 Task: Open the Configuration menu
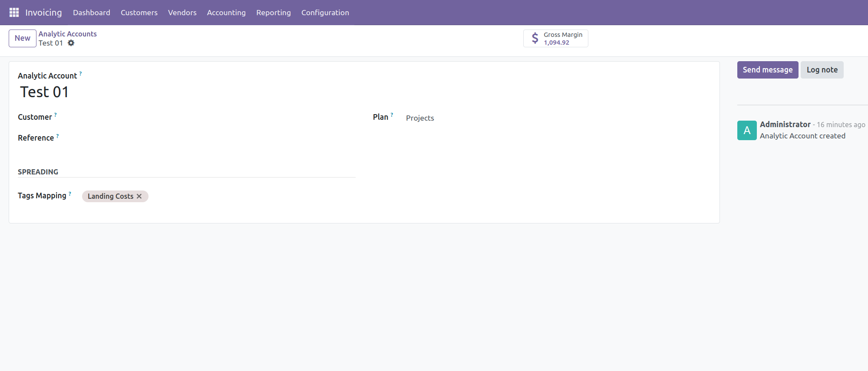[x=325, y=13]
